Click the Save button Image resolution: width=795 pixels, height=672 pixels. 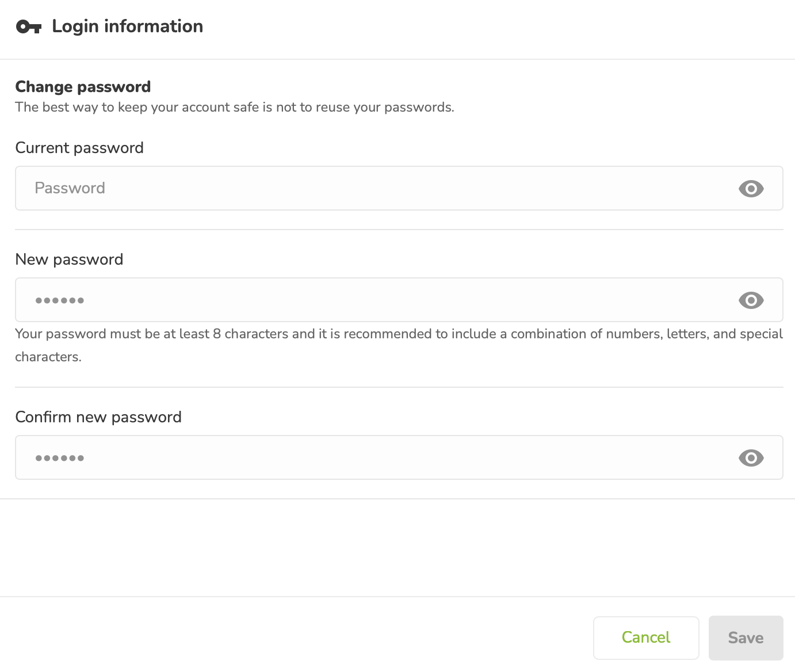(x=746, y=637)
